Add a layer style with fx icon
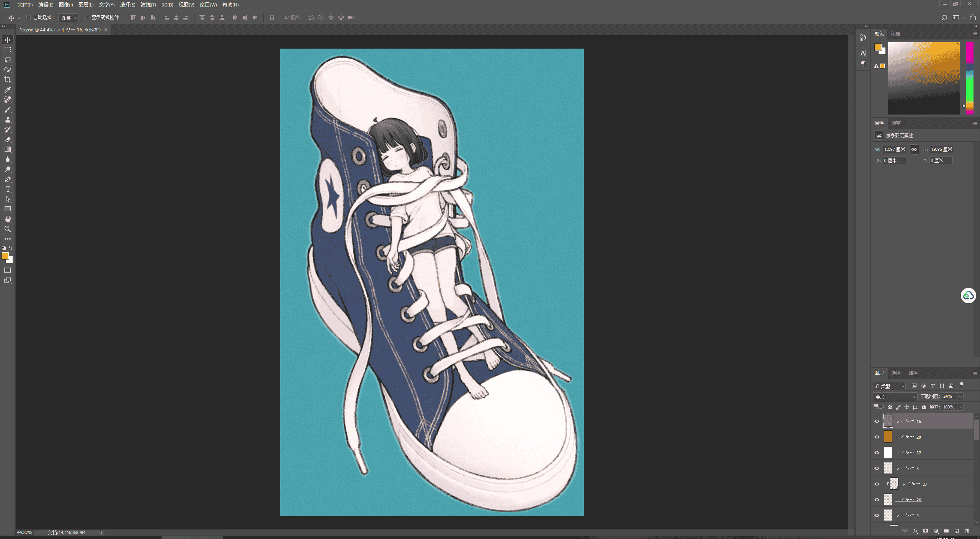980x539 pixels. pyautogui.click(x=915, y=531)
